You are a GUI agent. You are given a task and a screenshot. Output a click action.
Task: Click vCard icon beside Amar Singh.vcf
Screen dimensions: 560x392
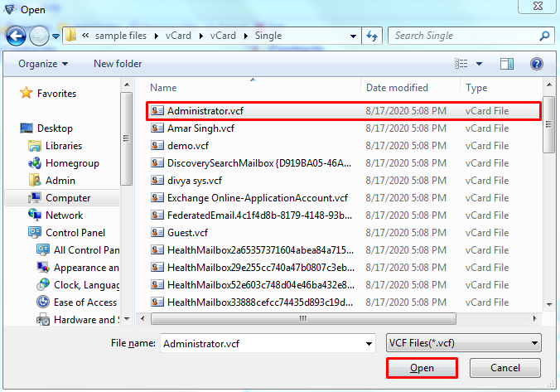[157, 128]
